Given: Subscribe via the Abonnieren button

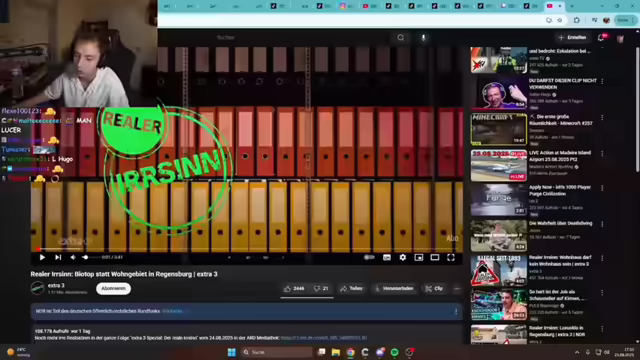Looking at the screenshot, I should [113, 289].
